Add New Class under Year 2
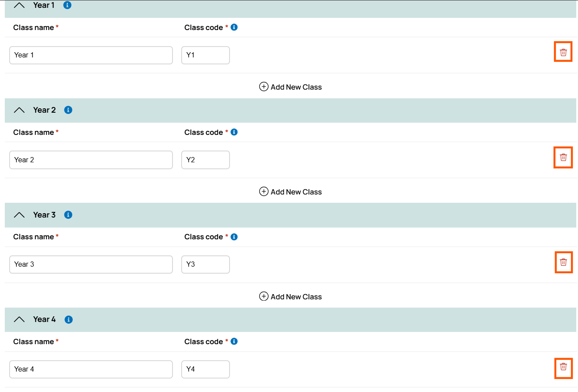This screenshot has height=392, width=578. (291, 192)
